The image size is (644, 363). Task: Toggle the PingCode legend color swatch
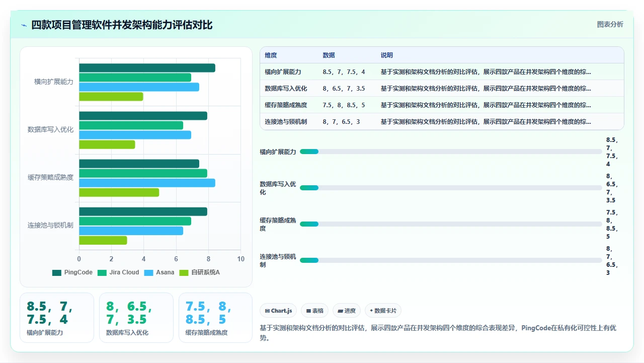coord(57,272)
